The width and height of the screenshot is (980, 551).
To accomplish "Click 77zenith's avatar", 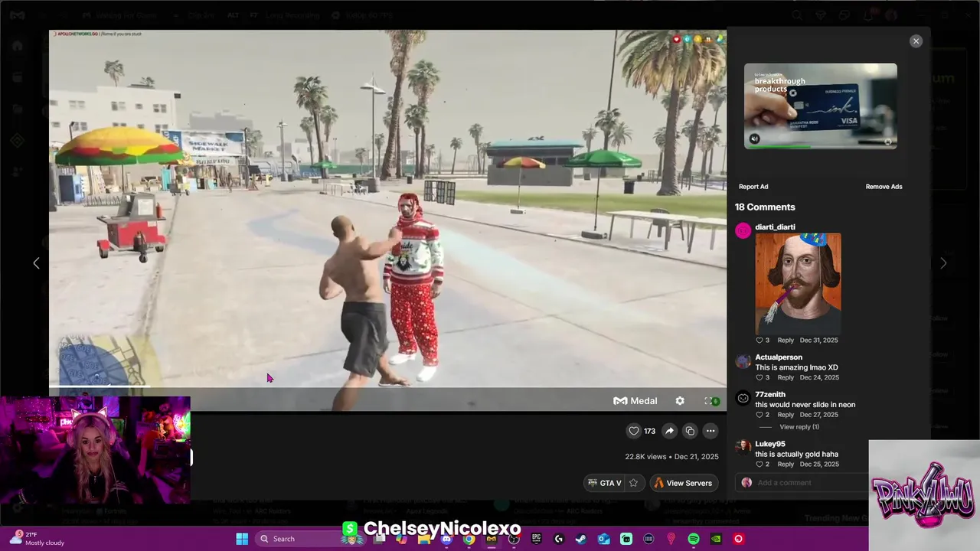I will coord(743,398).
